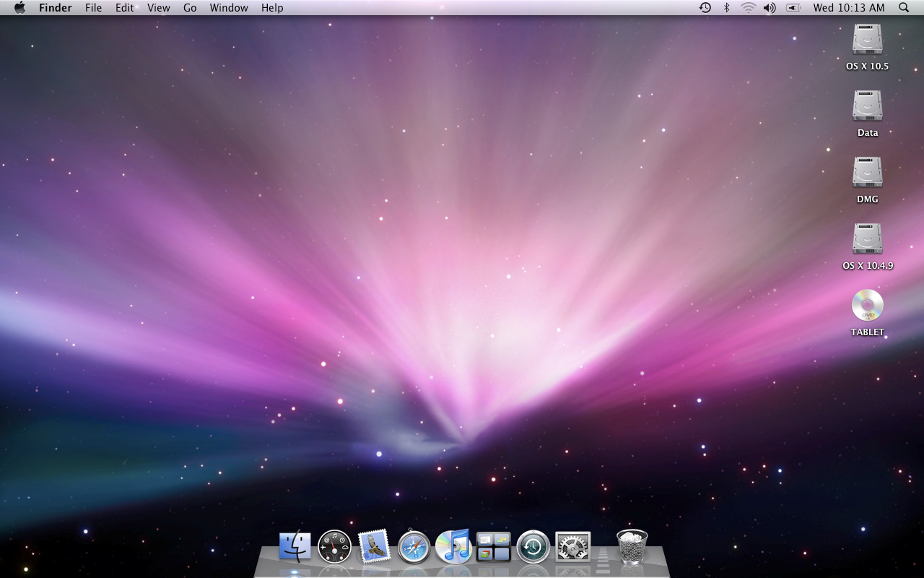
Task: Open Finder from the Dock
Action: [x=295, y=547]
